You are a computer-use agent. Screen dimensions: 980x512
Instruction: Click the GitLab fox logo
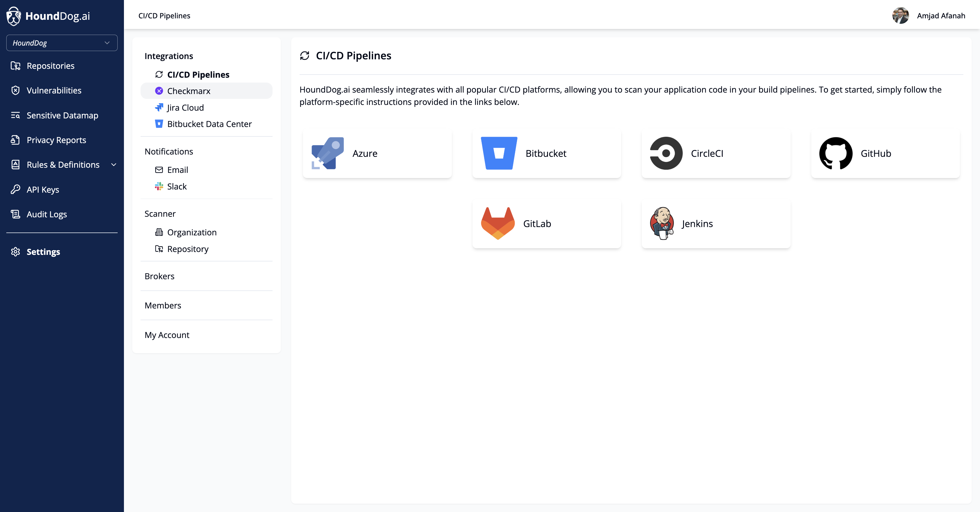[x=498, y=224]
